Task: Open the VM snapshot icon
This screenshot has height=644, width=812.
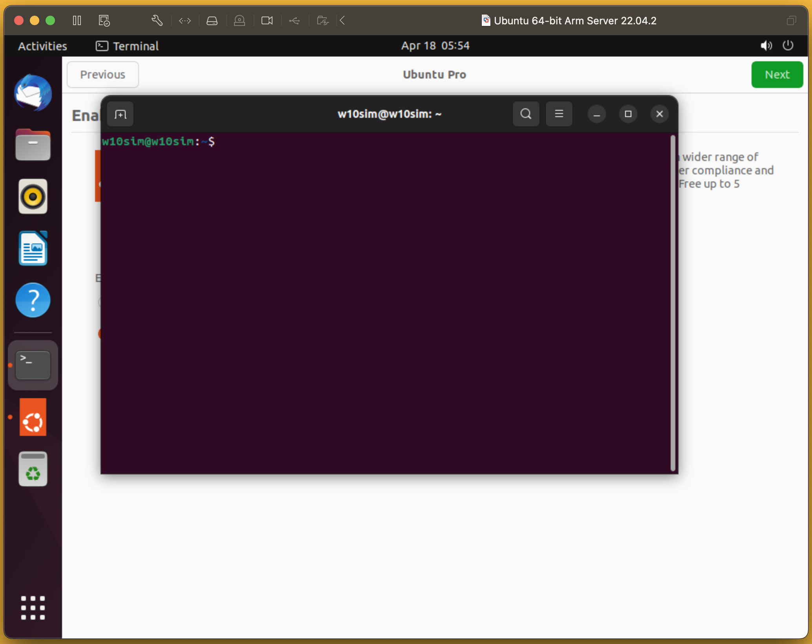Action: tap(104, 20)
